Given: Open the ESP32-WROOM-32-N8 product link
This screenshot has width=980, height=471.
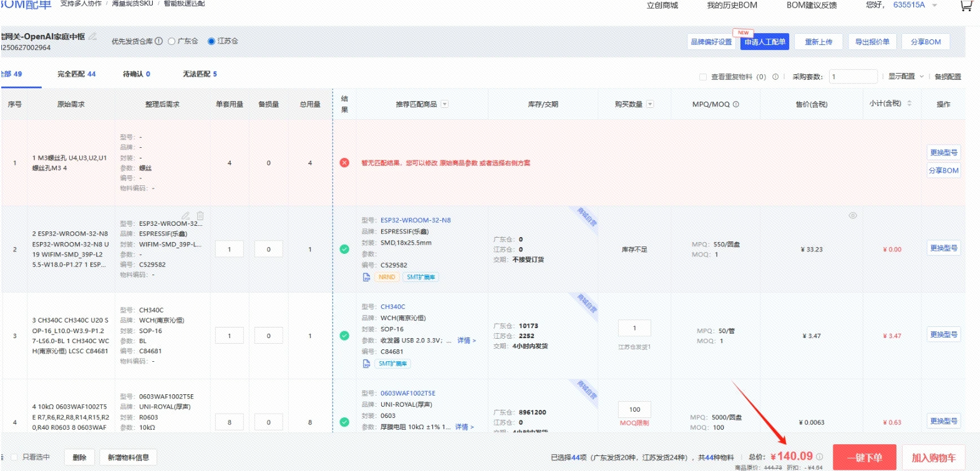Looking at the screenshot, I should tap(415, 220).
